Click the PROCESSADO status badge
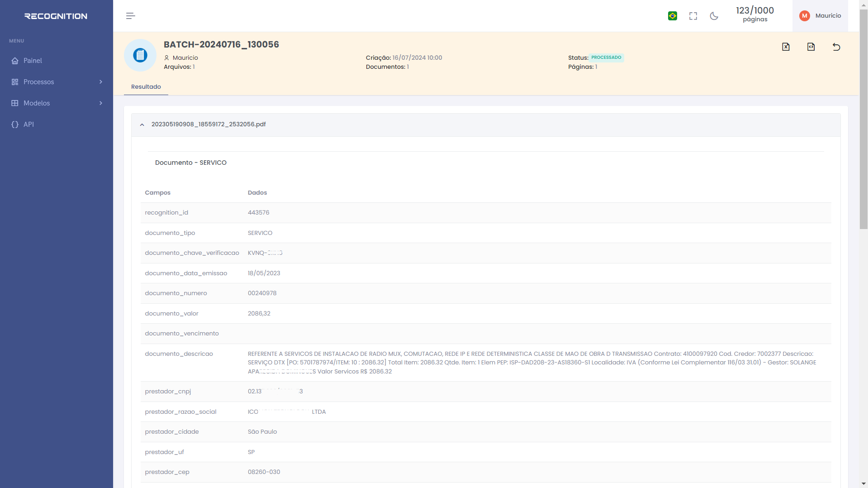Image resolution: width=868 pixels, height=488 pixels. [x=606, y=57]
